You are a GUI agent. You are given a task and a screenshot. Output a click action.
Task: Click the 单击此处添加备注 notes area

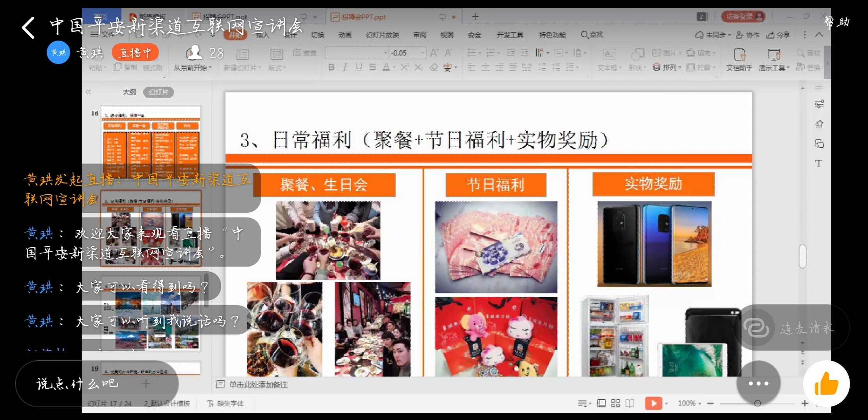[258, 385]
